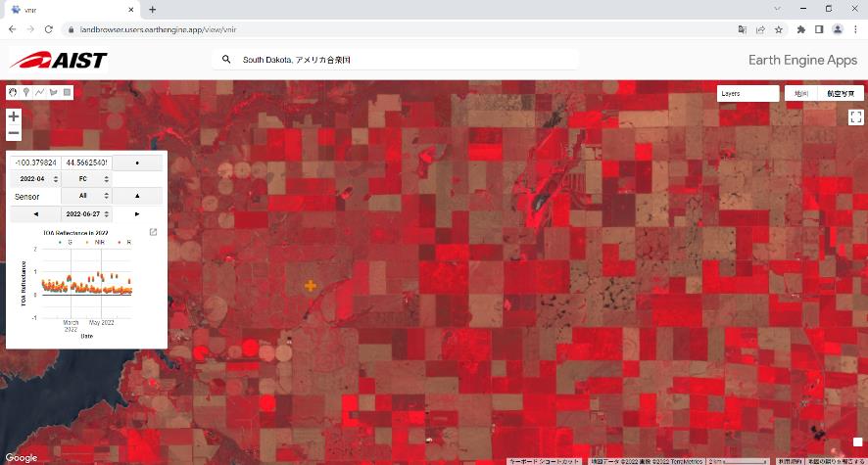This screenshot has width=868, height=465.
Task: Click the AIST logo
Action: [58, 60]
